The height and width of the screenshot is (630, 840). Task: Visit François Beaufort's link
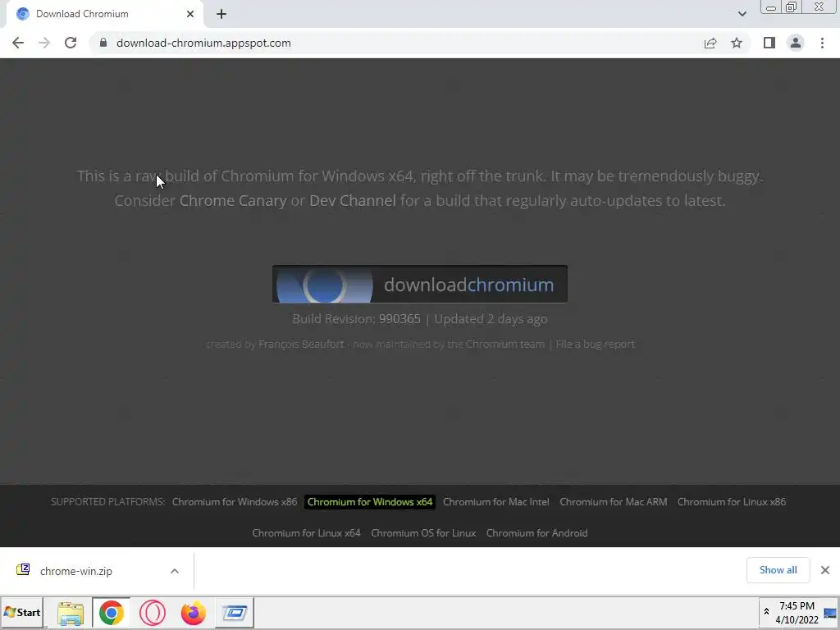[301, 345]
